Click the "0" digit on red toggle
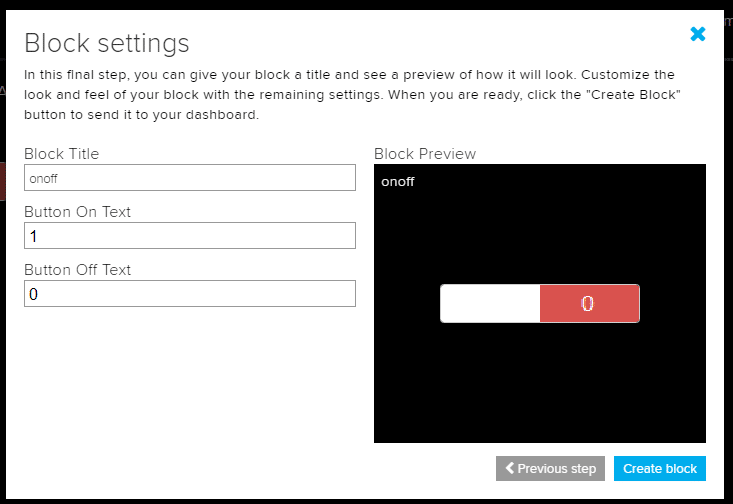 point(588,304)
